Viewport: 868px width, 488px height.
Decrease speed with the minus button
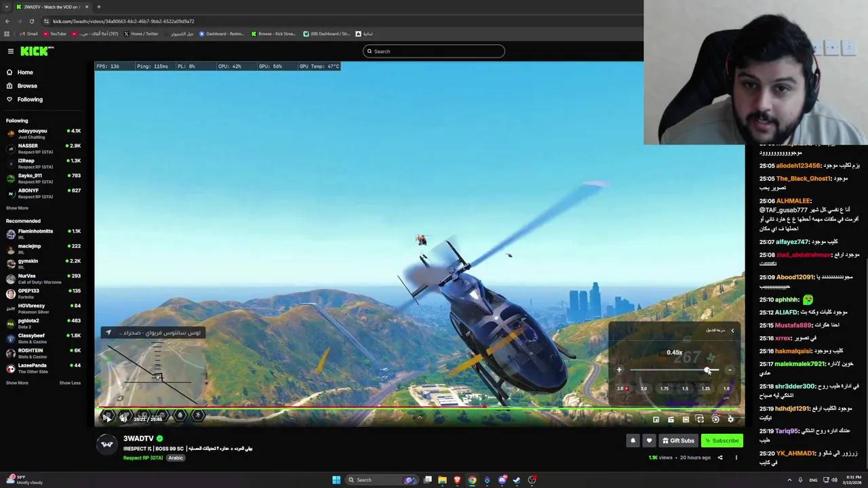(x=730, y=370)
